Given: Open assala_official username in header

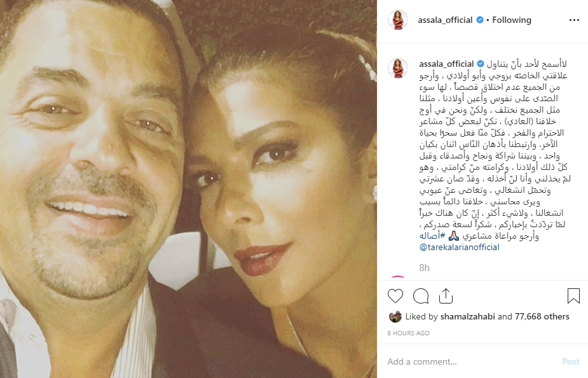Looking at the screenshot, I should click(x=445, y=20).
